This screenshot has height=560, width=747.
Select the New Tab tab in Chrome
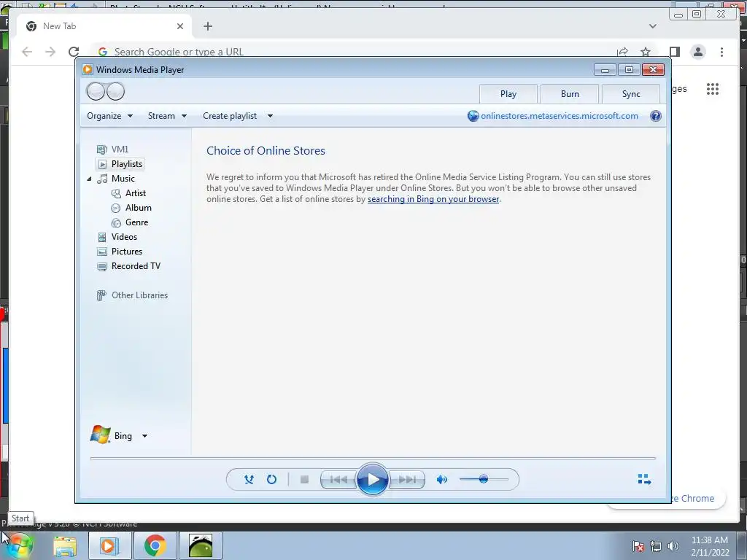[102, 26]
